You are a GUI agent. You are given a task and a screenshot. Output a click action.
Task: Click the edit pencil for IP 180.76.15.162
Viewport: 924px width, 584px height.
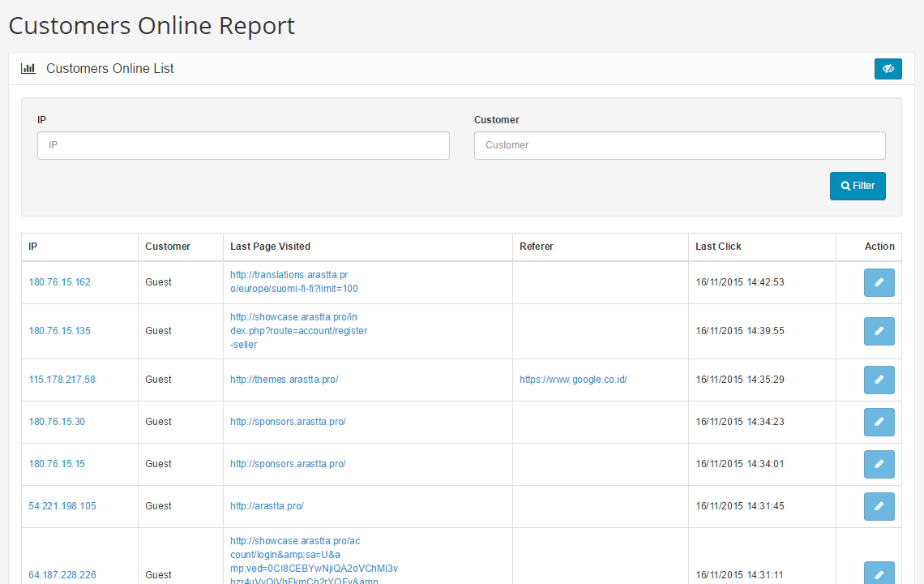879,282
